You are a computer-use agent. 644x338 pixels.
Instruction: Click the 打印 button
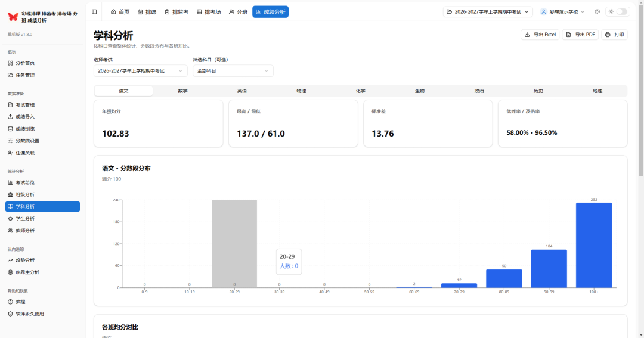[x=614, y=35]
